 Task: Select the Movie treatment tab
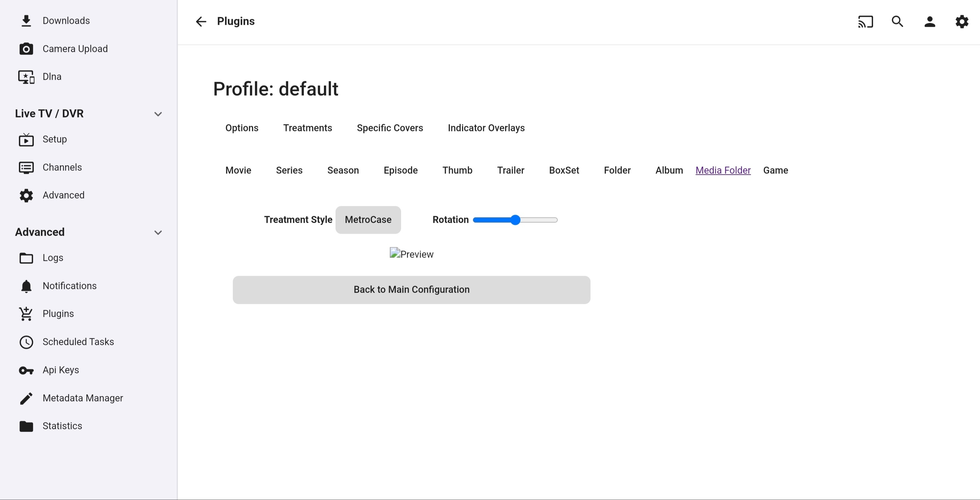pyautogui.click(x=238, y=170)
